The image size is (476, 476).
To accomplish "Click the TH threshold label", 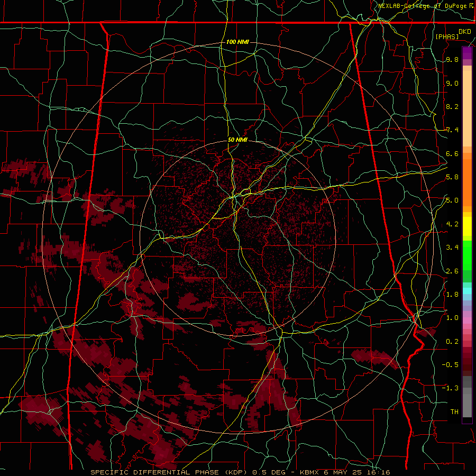I will (454, 412).
